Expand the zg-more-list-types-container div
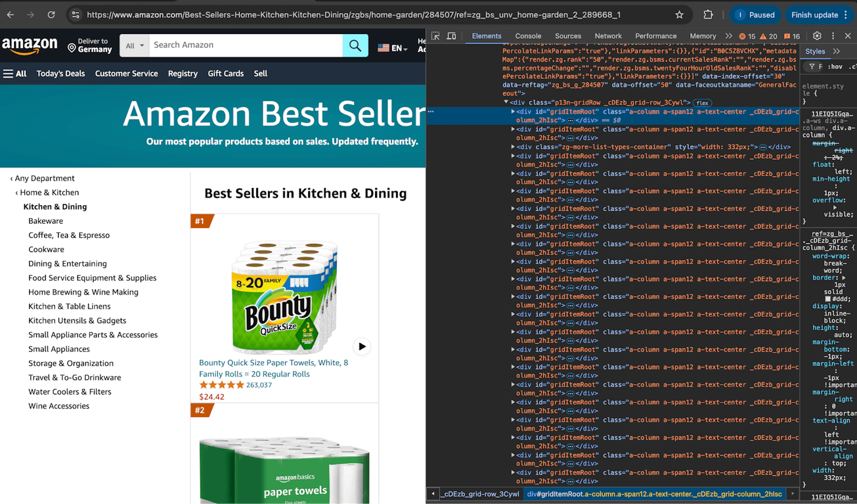 513,147
